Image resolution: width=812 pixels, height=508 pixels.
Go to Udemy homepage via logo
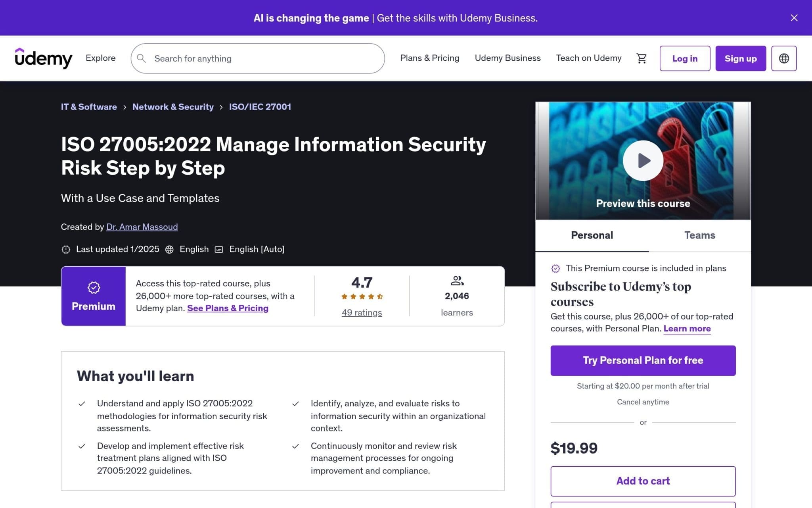pyautogui.click(x=44, y=58)
